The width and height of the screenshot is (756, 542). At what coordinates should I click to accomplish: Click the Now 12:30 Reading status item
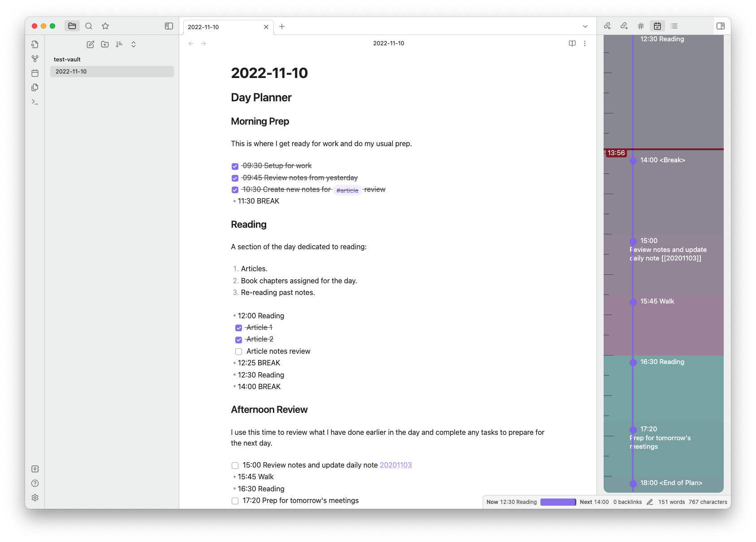[511, 502]
